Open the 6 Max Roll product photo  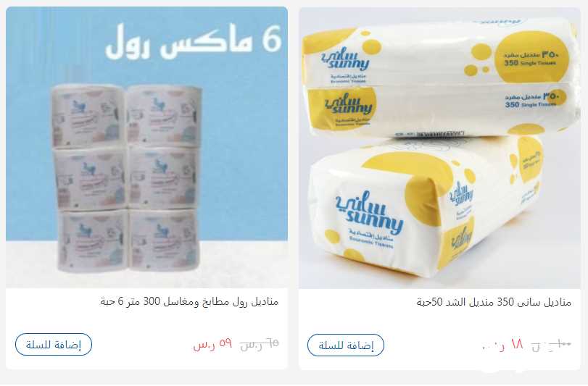(x=146, y=147)
